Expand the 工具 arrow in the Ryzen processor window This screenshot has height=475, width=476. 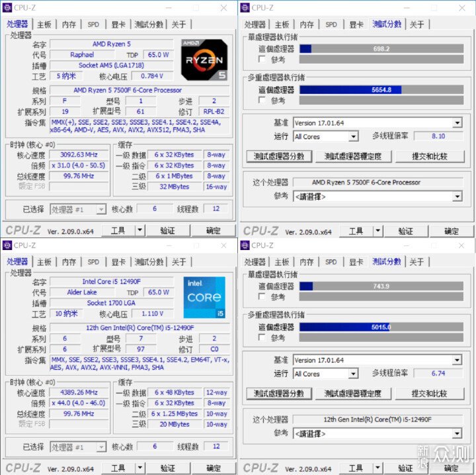tap(140, 230)
